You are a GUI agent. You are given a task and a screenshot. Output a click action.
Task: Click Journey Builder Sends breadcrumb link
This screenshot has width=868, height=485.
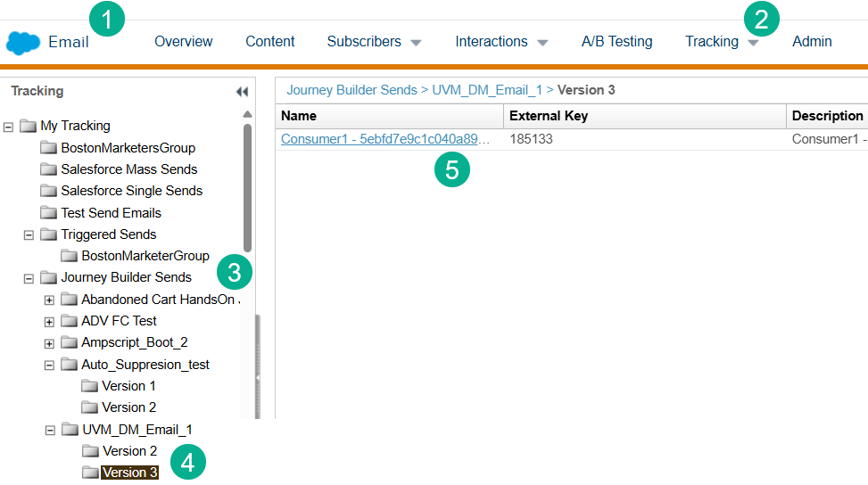351,90
